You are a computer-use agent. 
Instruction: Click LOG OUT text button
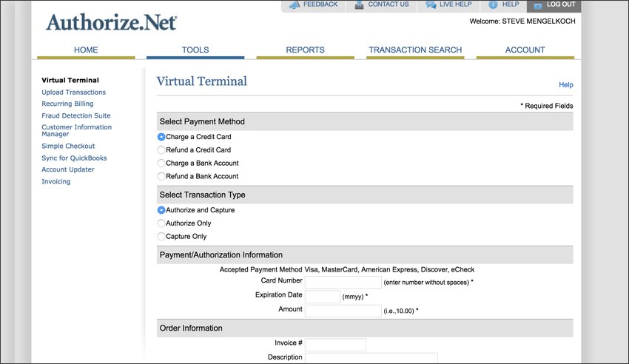tap(561, 4)
